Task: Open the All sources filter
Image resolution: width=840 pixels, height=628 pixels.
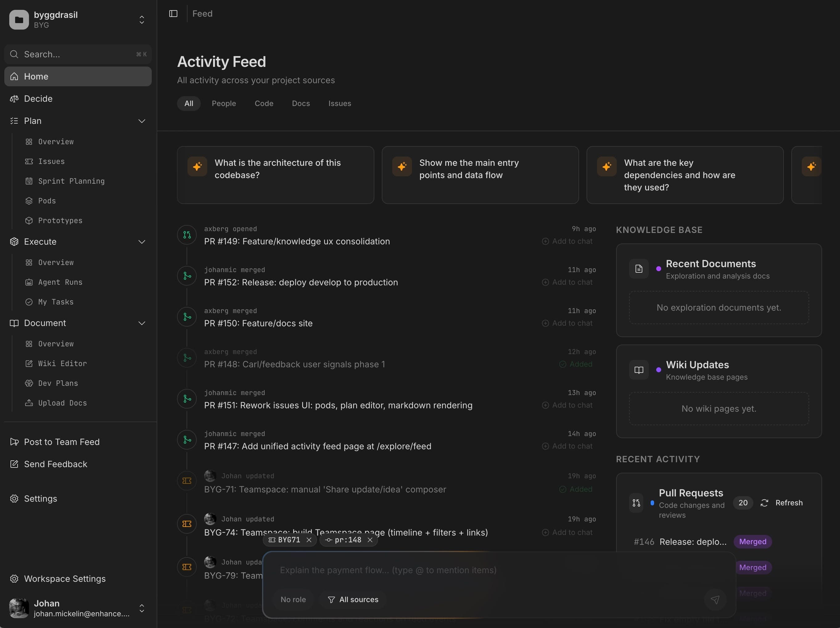Action: point(353,600)
